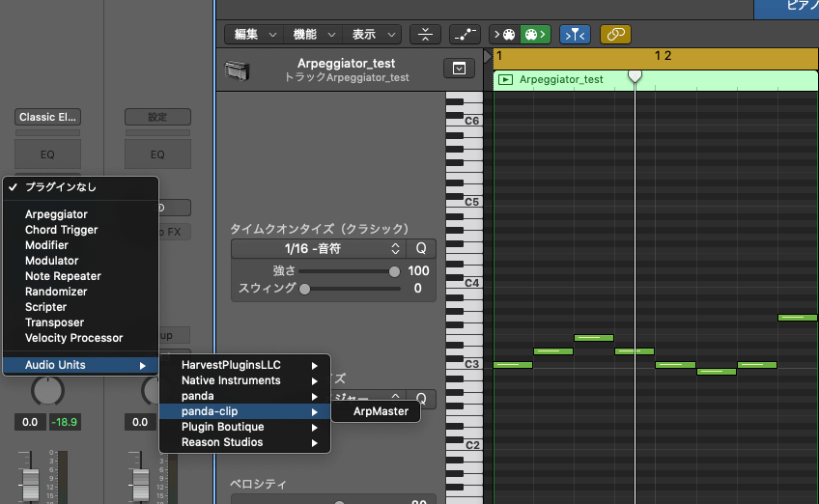Image resolution: width=819 pixels, height=504 pixels.
Task: Open the 1/16 音符 quantize popup
Action: coord(319,248)
